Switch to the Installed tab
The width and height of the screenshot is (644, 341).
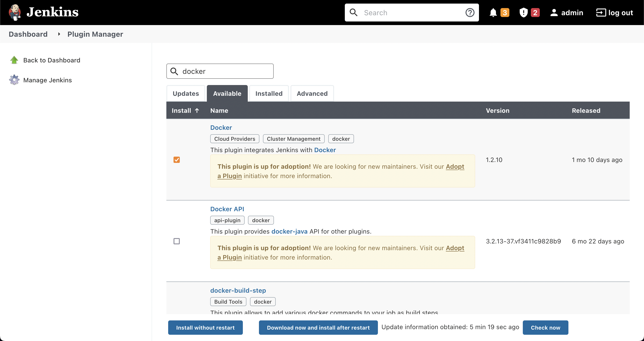coord(269,93)
